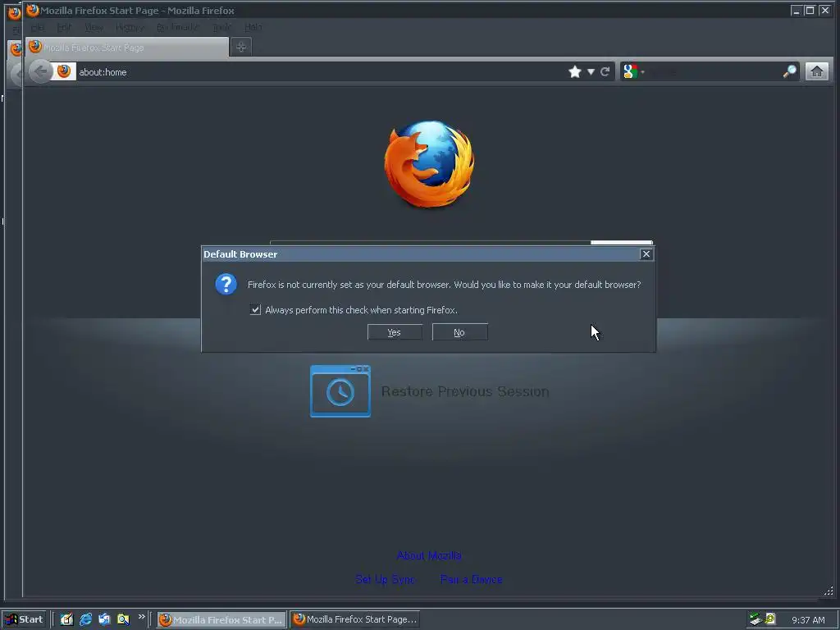Click the Restore Previous Session clock icon
This screenshot has height=630, width=840.
(340, 391)
